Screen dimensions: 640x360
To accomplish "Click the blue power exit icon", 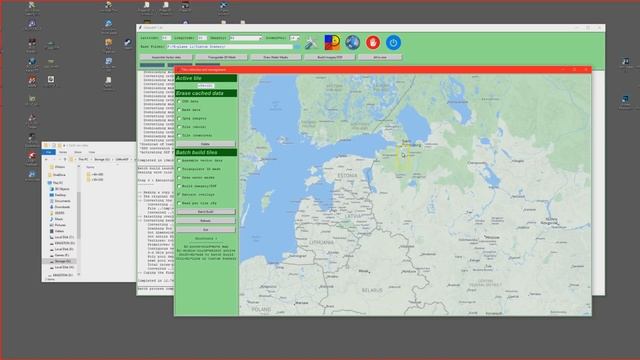I will tap(393, 42).
